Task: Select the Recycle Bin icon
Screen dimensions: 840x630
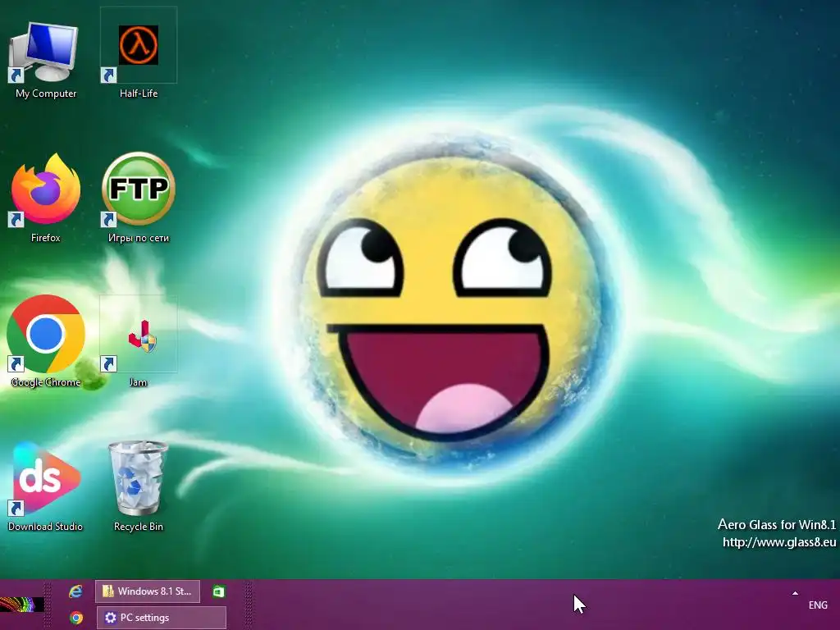Action: coord(138,486)
